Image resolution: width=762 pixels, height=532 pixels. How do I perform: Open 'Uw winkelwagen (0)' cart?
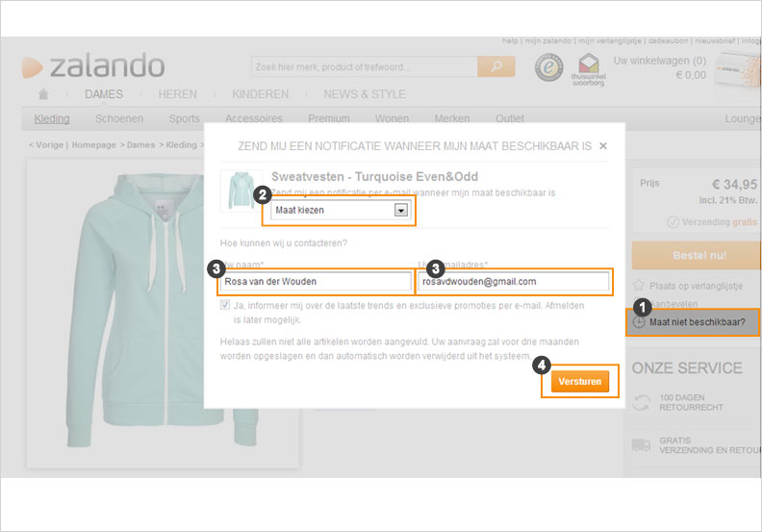point(659,61)
